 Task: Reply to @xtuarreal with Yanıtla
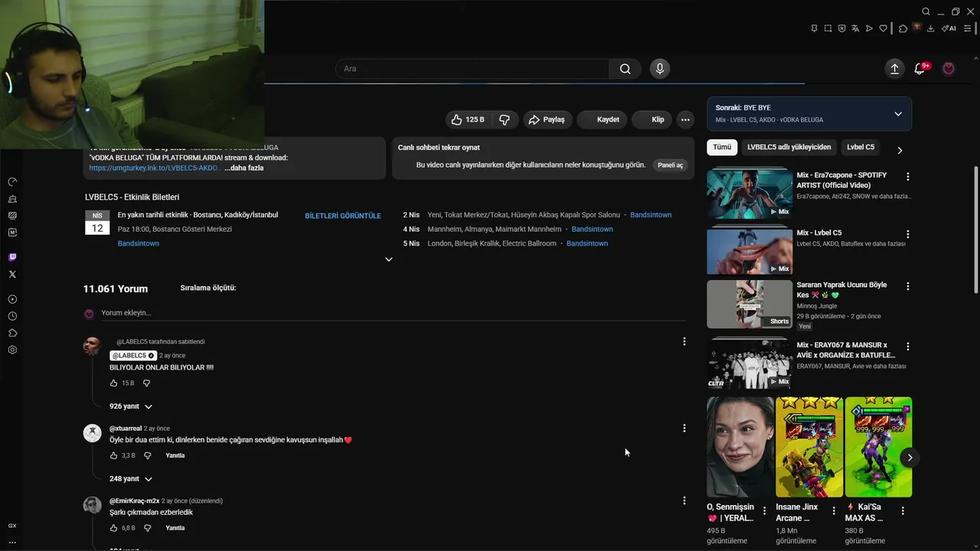[175, 455]
